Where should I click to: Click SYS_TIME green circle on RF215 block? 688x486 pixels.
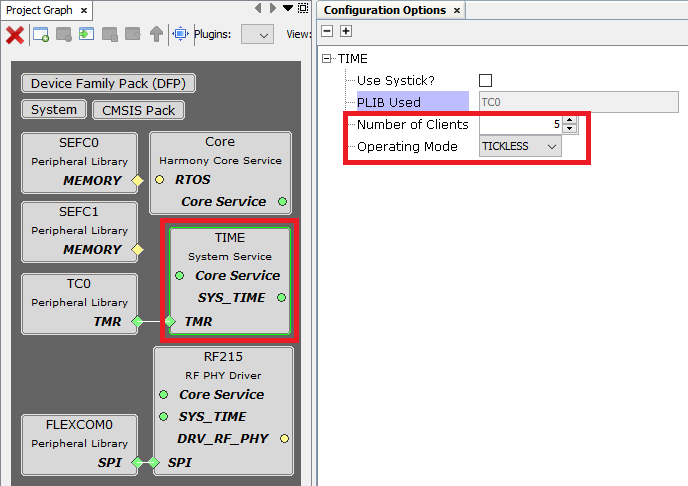164,417
